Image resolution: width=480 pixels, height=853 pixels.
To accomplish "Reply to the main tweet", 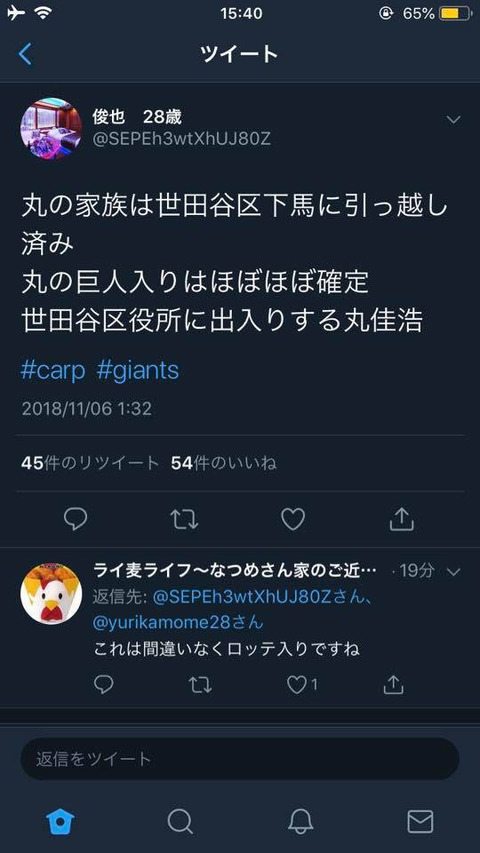I will [75, 519].
